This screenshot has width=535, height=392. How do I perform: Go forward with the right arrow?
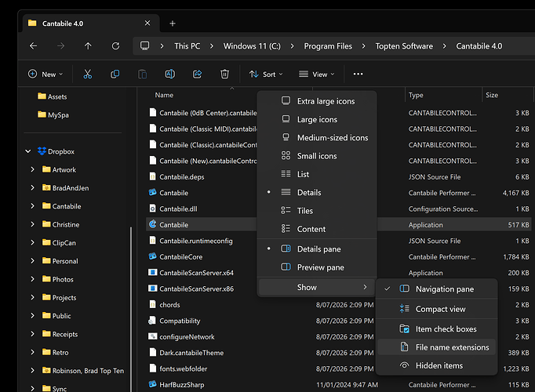60,46
